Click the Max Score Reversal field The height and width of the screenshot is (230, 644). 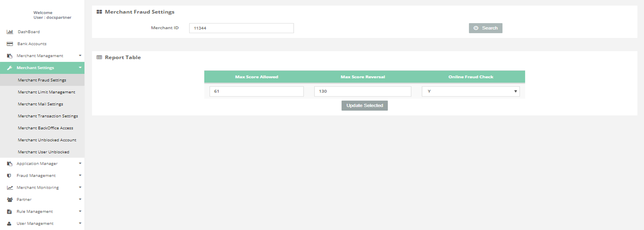[362, 91]
